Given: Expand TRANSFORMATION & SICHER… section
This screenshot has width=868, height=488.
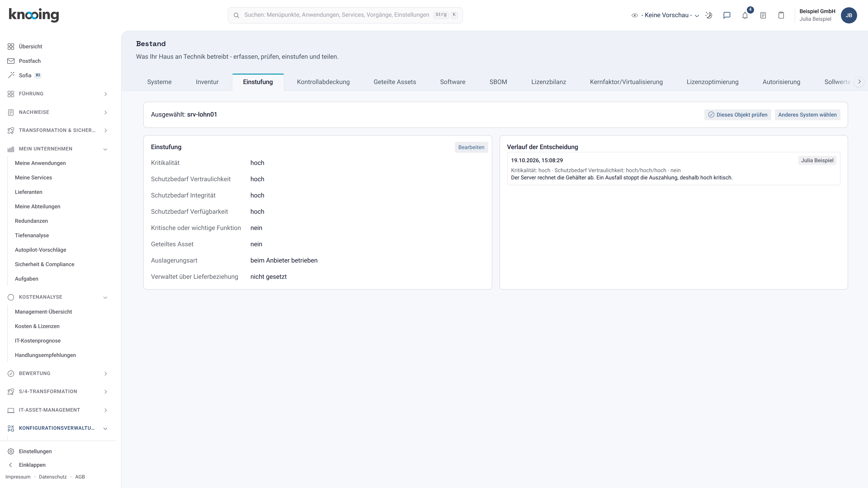Looking at the screenshot, I should pyautogui.click(x=58, y=130).
